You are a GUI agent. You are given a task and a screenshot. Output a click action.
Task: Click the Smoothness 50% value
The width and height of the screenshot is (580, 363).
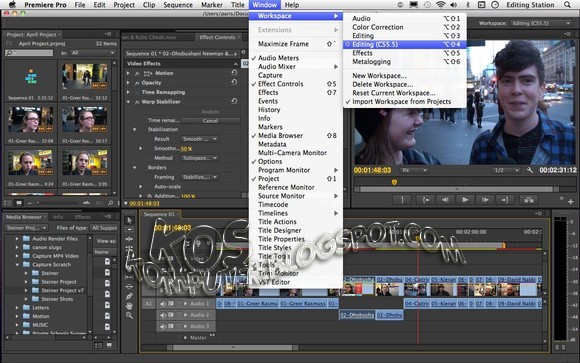(x=186, y=149)
